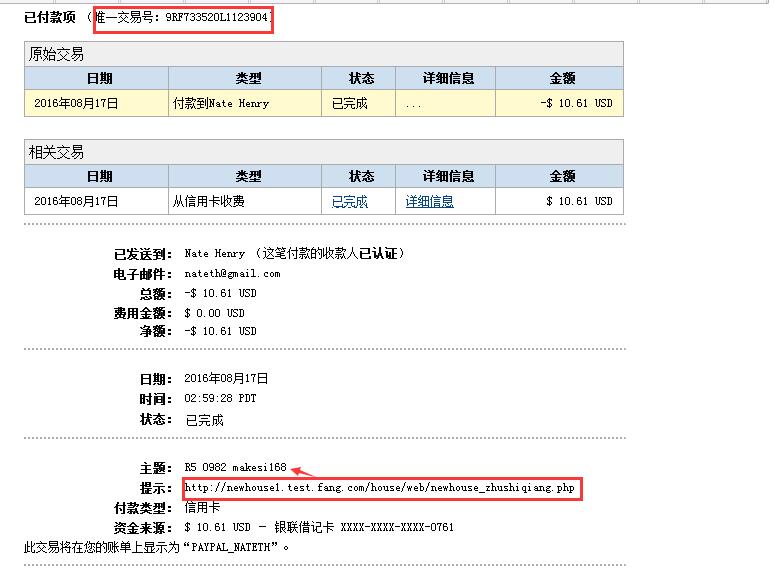
Task: Click the 已付款项 page heading
Action: 50,19
